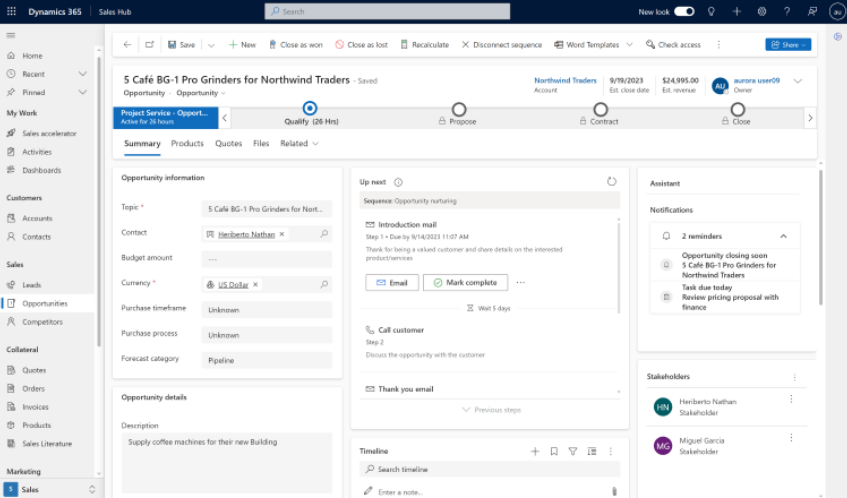Expand the Pinned menu in sidebar
Screen dimensions: 847x498
83,92
